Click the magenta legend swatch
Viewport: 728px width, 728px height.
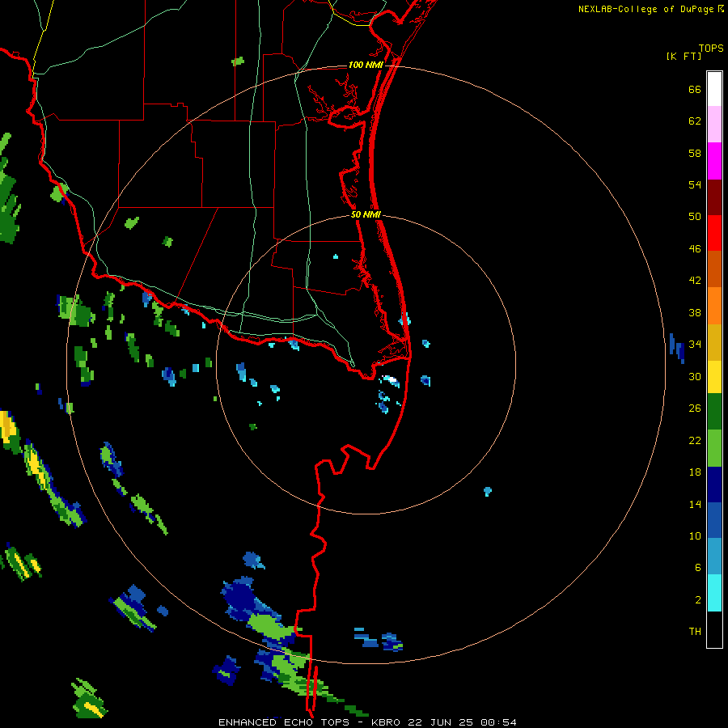tap(714, 161)
